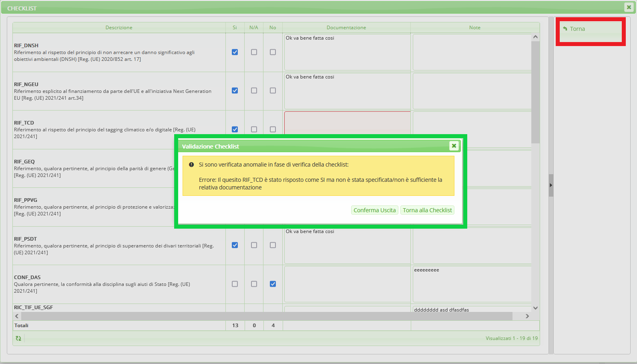The width and height of the screenshot is (637, 364).
Task: Click the Documentazione column header
Action: coord(346,28)
